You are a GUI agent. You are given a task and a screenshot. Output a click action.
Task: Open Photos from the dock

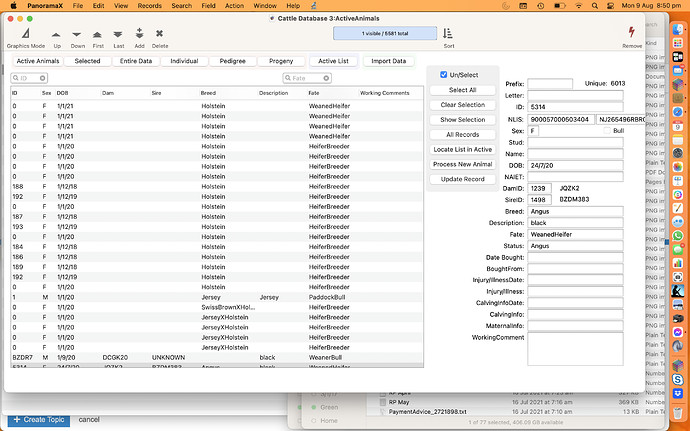[x=678, y=167]
